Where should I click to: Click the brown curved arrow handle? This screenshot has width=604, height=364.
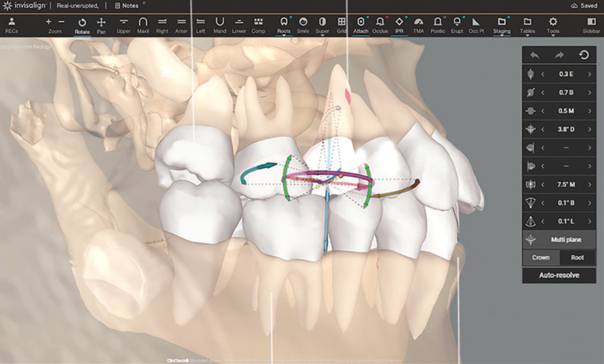coord(397,188)
